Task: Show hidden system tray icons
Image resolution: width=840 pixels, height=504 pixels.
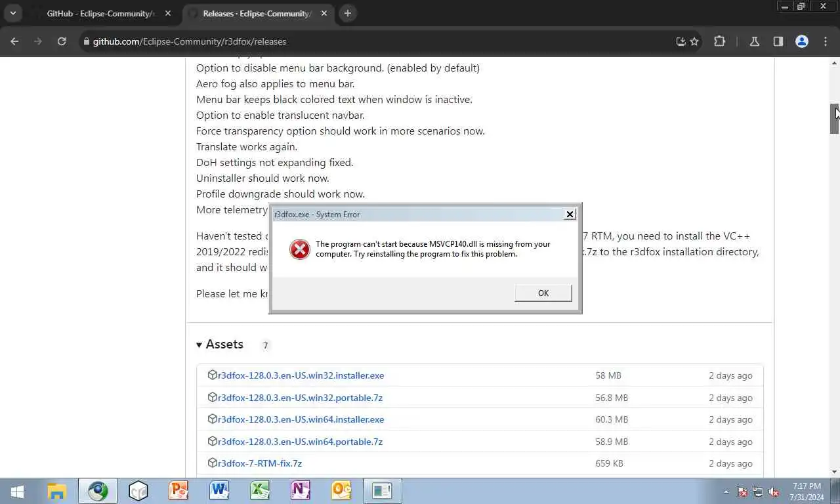Action: (x=726, y=492)
